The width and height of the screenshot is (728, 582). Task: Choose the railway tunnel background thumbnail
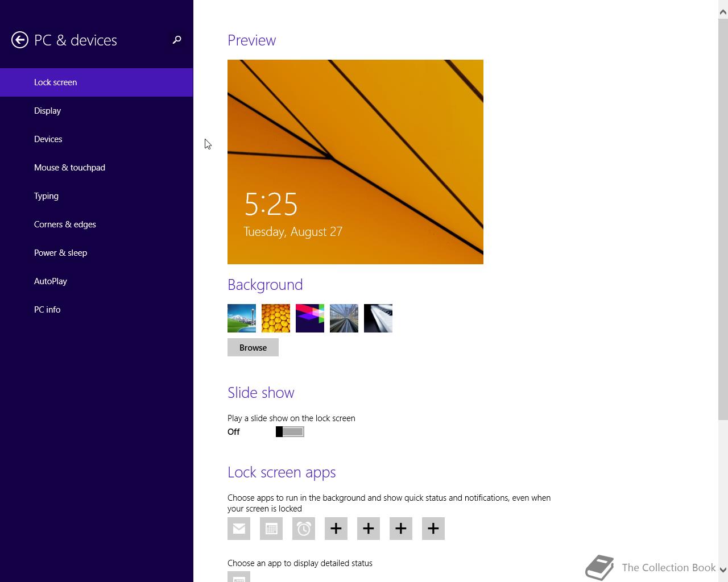click(x=344, y=318)
